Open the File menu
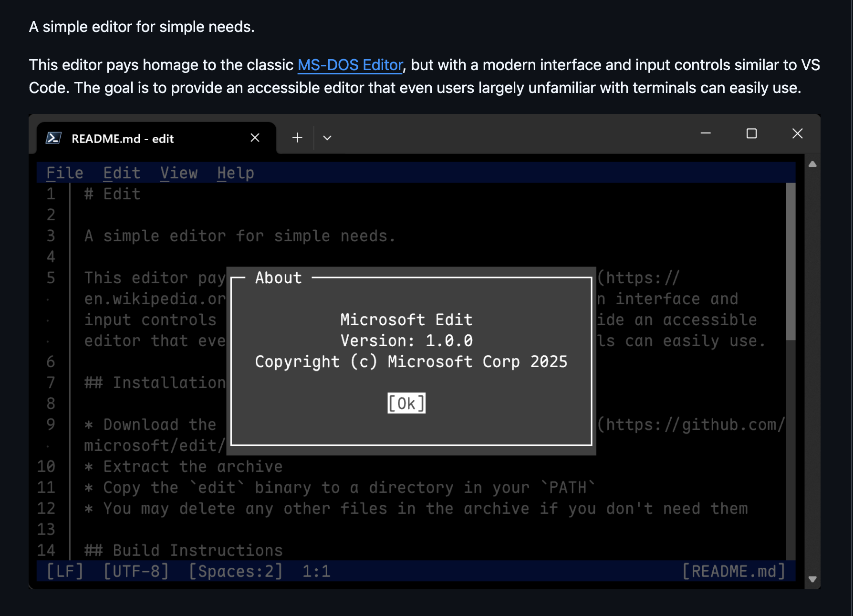Screen dimensions: 853x616 point(64,173)
